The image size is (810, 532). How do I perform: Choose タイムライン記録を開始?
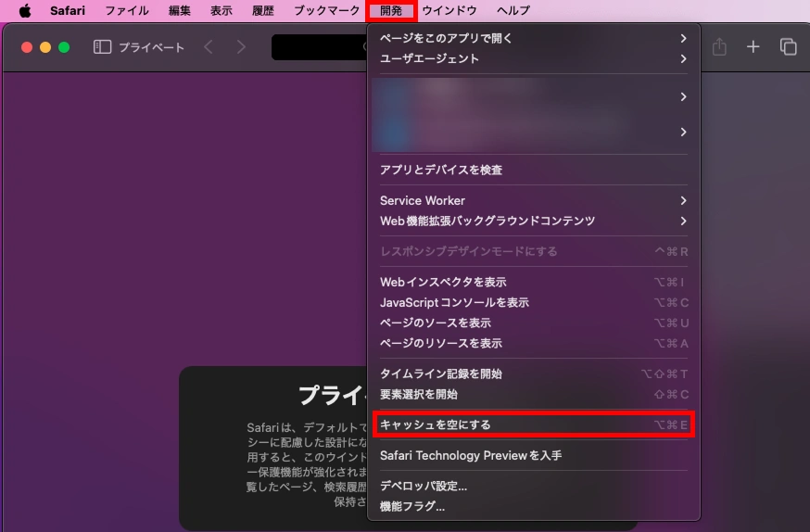(x=534, y=374)
